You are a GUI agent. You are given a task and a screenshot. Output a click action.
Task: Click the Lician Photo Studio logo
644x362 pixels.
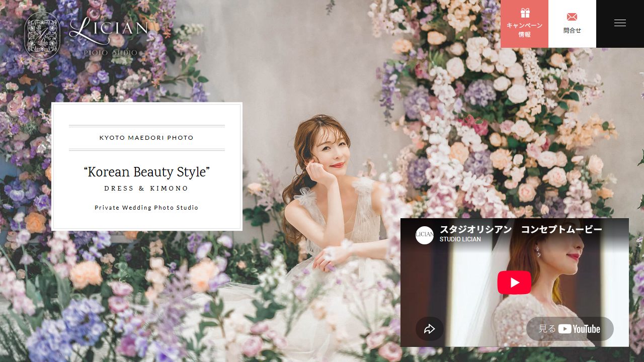click(87, 35)
